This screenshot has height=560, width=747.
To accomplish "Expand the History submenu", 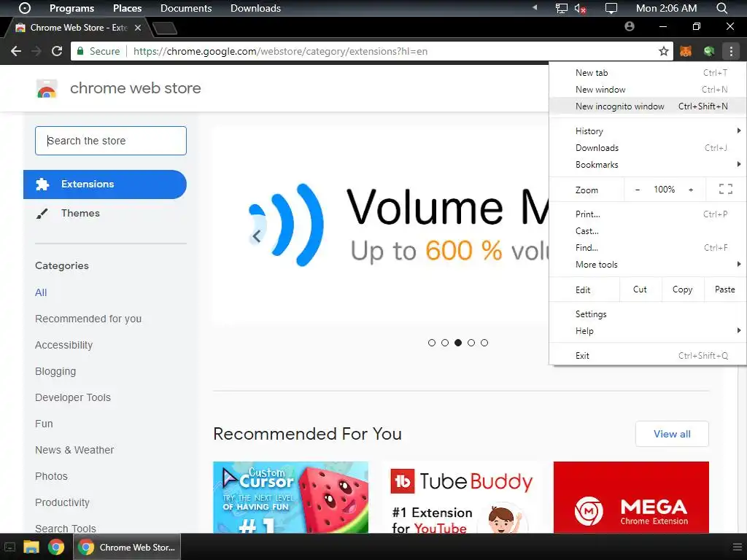I will [x=648, y=131].
